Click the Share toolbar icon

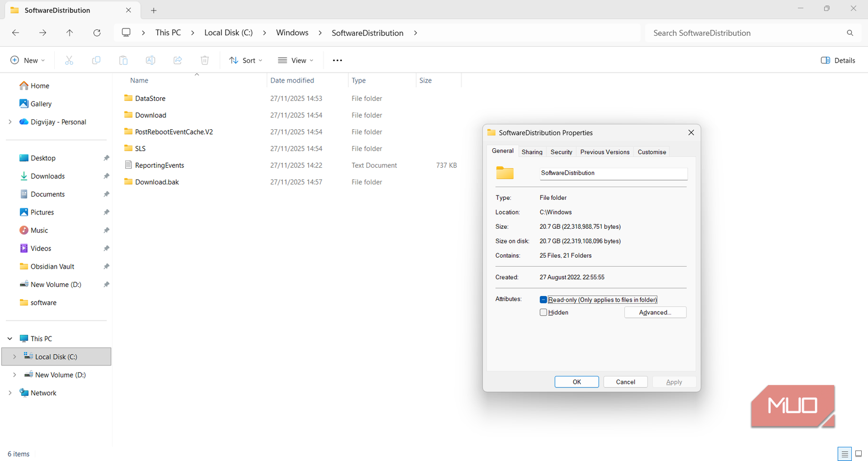178,60
